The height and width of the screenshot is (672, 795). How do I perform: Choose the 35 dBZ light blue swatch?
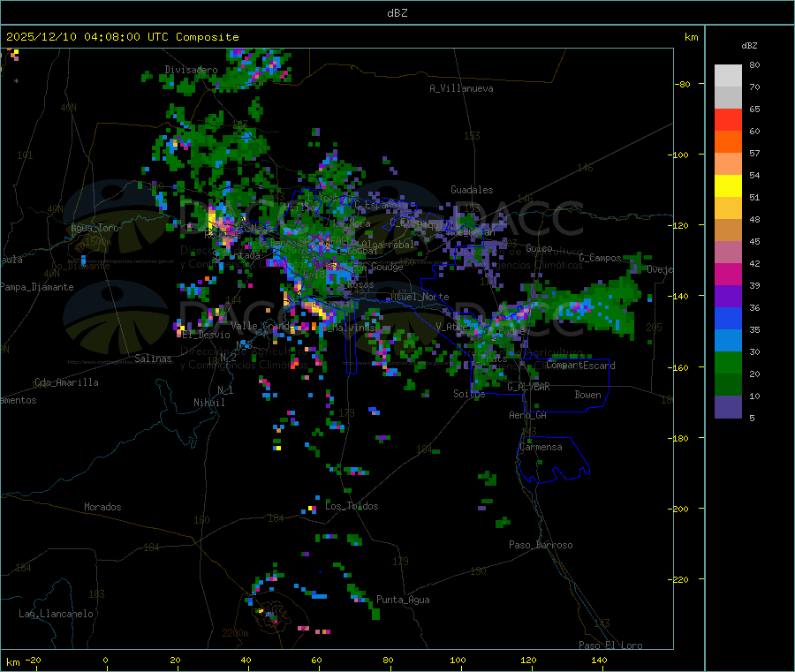tap(728, 341)
